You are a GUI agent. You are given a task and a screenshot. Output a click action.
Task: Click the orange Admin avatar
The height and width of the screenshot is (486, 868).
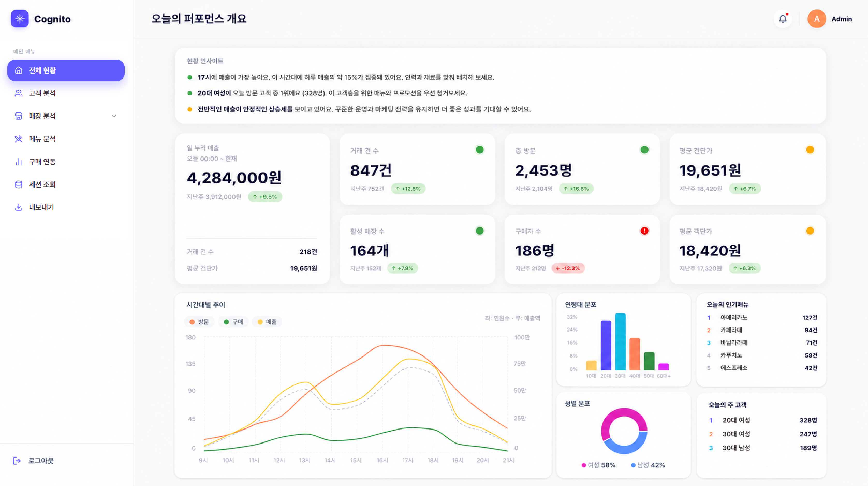(x=816, y=19)
